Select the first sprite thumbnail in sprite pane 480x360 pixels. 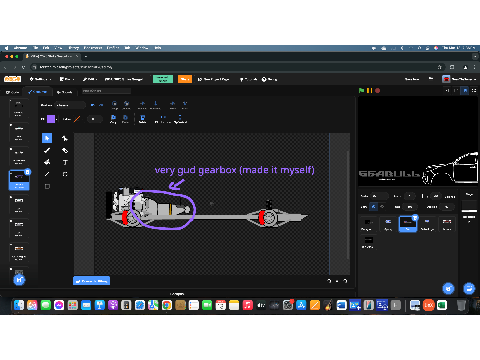pyautogui.click(x=368, y=224)
